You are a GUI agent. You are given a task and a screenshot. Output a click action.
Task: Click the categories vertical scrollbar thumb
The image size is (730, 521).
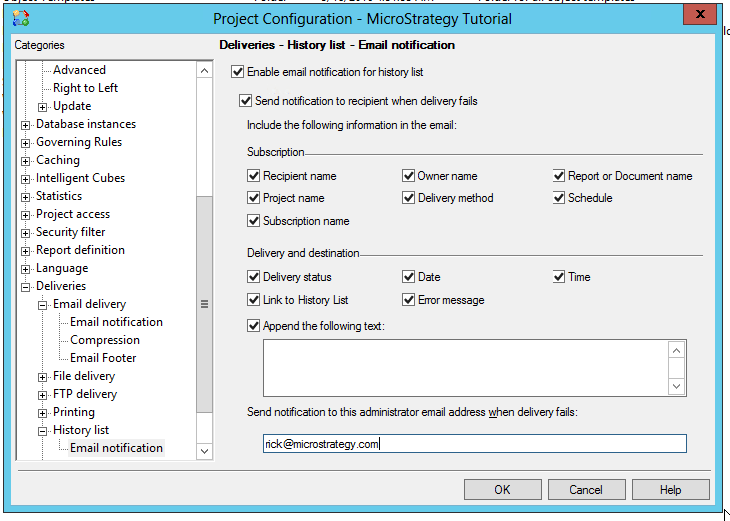pos(204,304)
